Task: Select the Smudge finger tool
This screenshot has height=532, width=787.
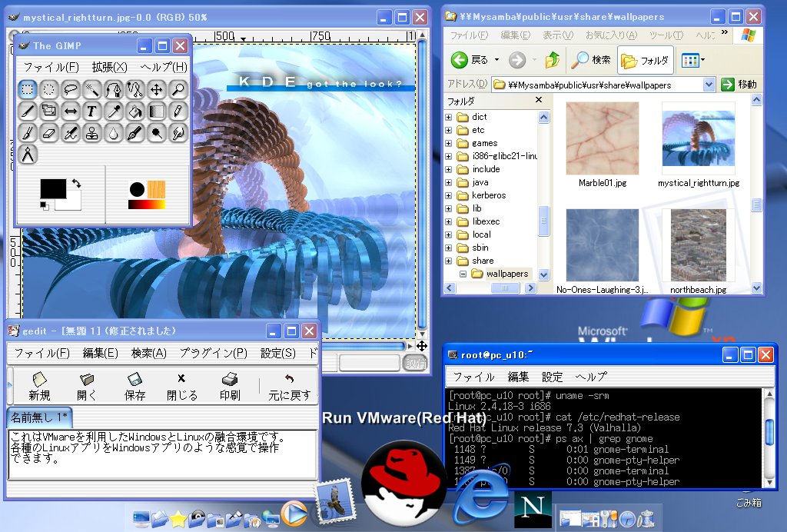Action: coord(178,132)
